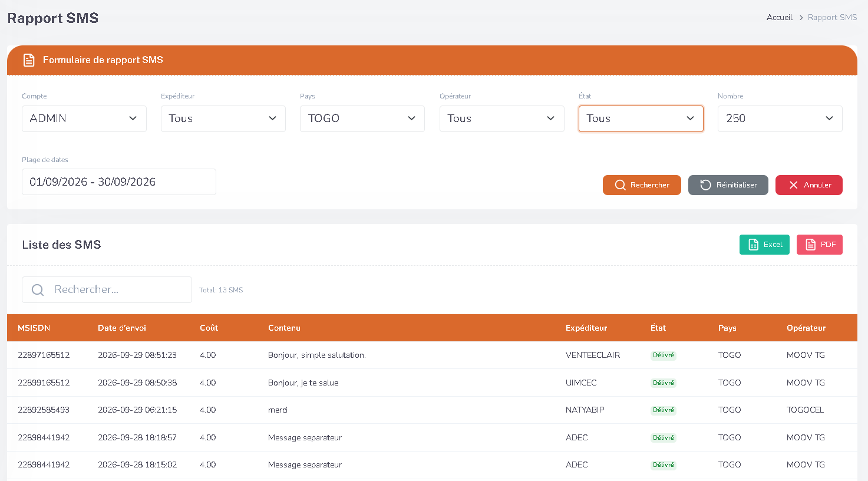Image resolution: width=868 pixels, height=481 pixels.
Task: Click MSISDN 22899165512 in the table
Action: [44, 383]
